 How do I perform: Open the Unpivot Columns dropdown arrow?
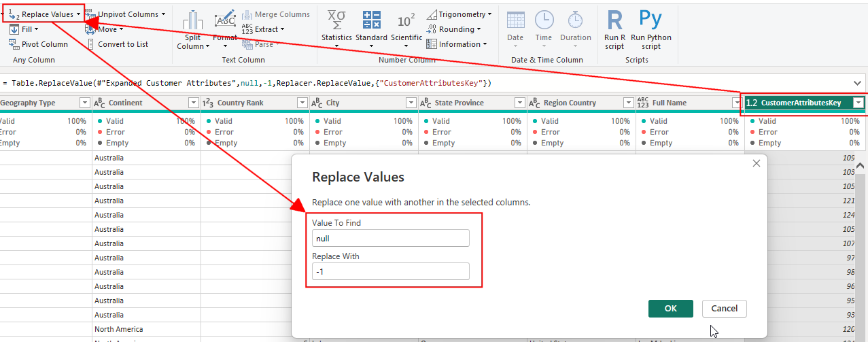point(164,14)
